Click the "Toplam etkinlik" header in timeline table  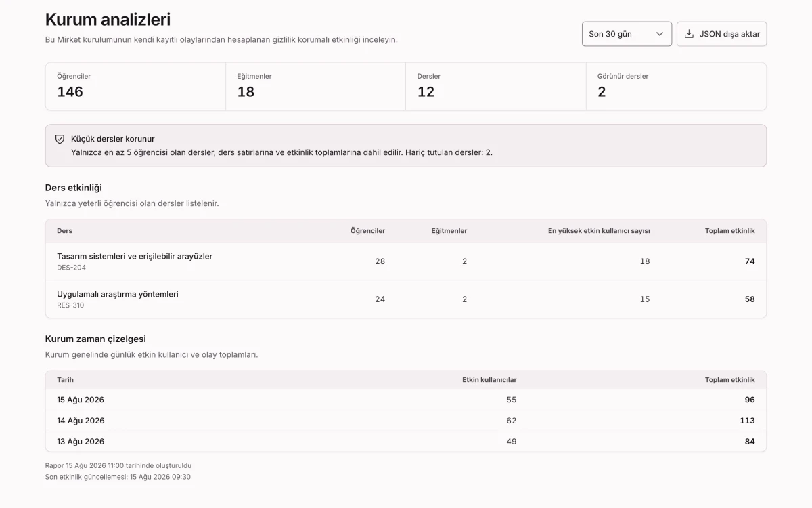(729, 380)
